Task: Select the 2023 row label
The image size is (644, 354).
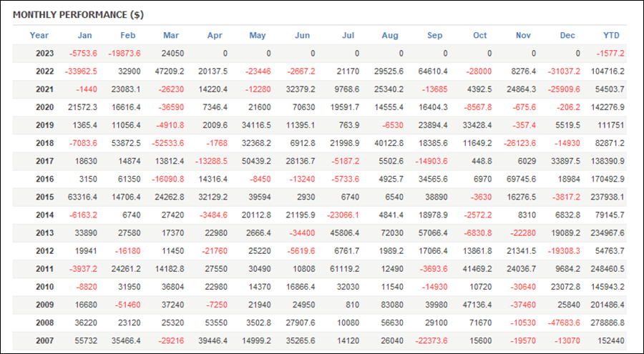Action: pos(45,54)
